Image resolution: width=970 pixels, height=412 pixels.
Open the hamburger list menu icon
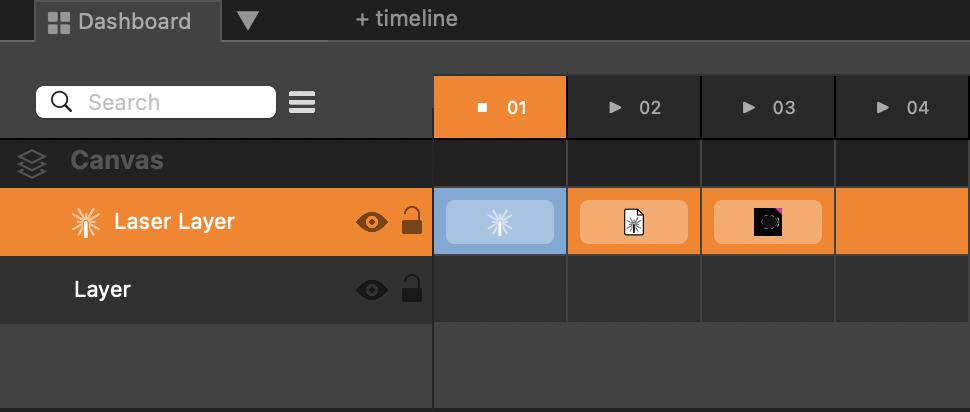(302, 102)
